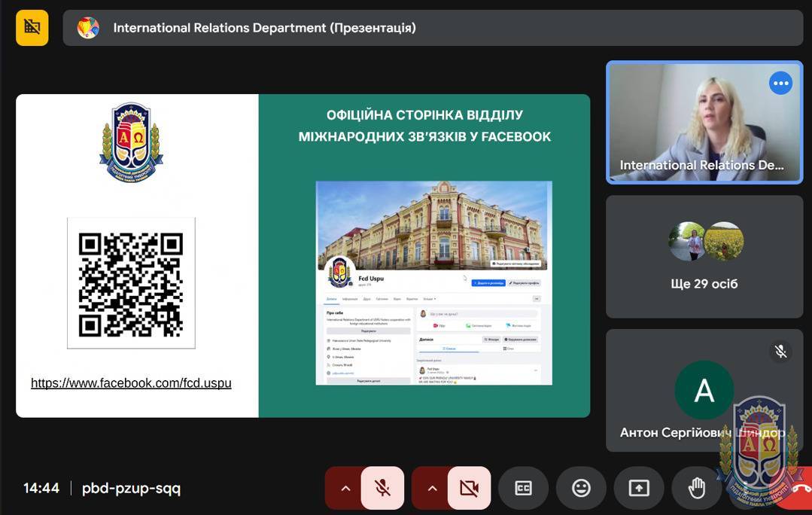This screenshot has width=812, height=515.
Task: Click the title "International Relations Department (Презентація)"
Action: 265,27
